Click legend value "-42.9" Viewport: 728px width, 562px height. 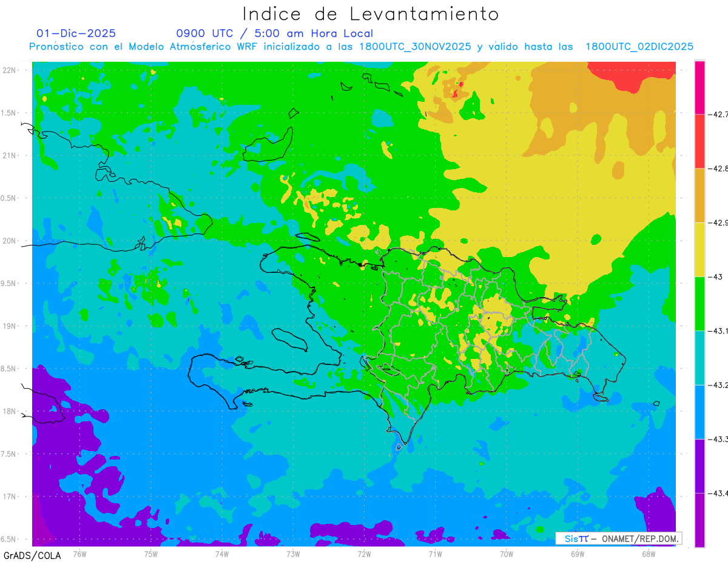(x=718, y=222)
